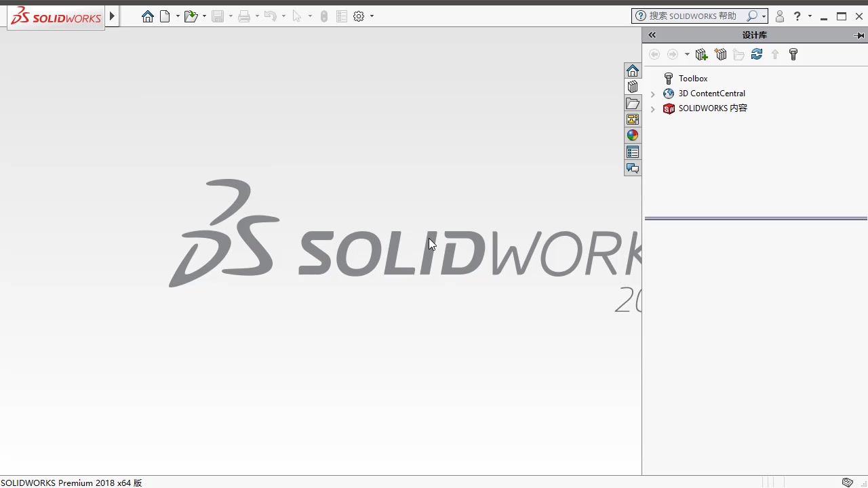The image size is (868, 488).
Task: Open the Design Library tab on task pane
Action: 632,87
